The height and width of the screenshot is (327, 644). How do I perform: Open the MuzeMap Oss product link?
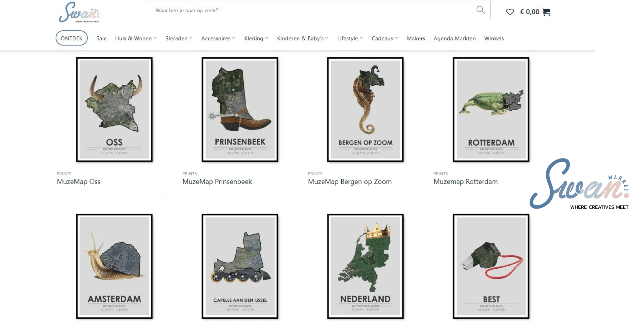78,182
